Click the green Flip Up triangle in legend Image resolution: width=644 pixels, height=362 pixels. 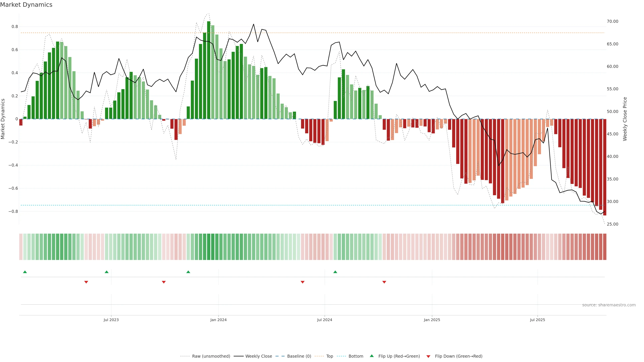(372, 356)
